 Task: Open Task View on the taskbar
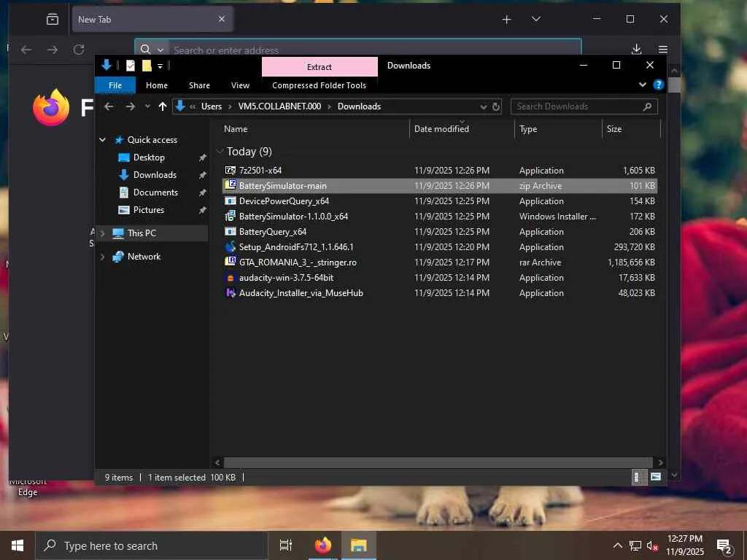285,545
